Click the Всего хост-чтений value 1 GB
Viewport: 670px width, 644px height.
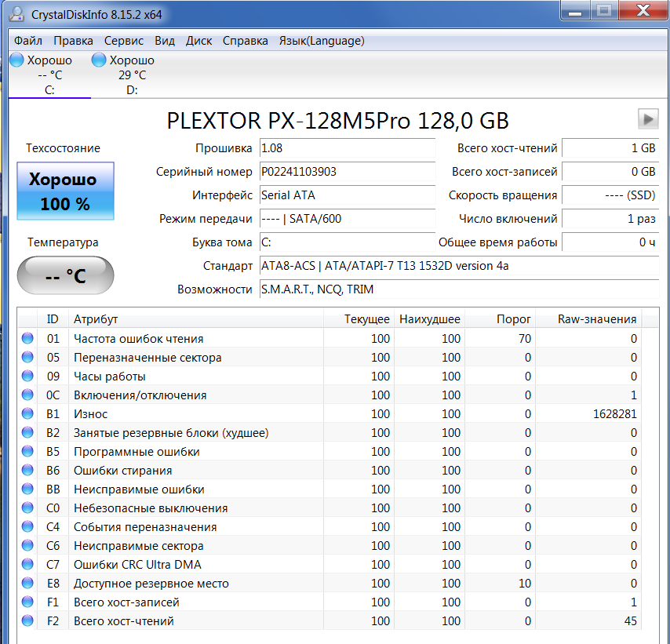[610, 148]
